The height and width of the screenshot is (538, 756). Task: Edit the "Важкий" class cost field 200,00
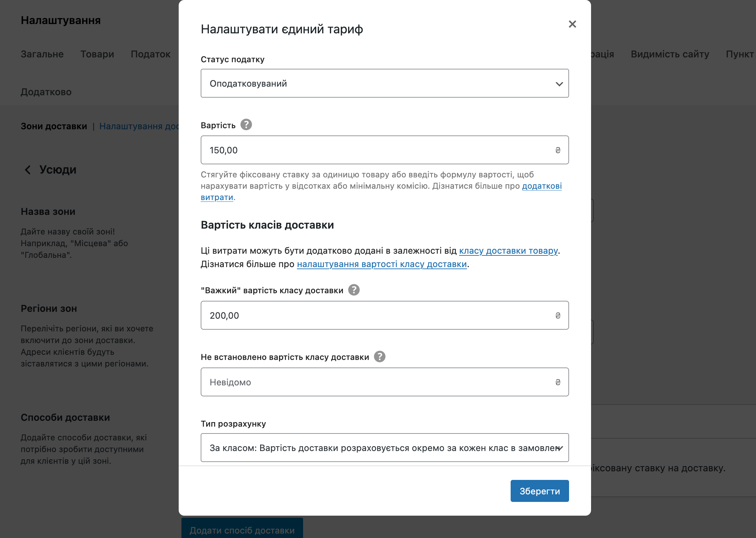(x=385, y=316)
